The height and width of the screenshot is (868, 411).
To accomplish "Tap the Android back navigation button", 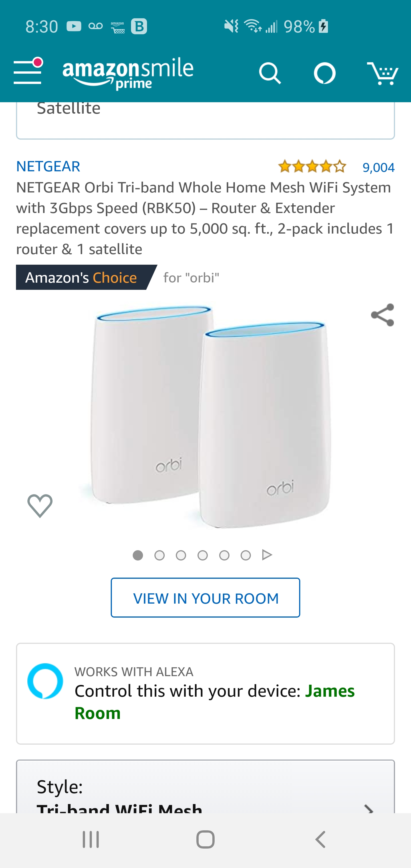I will pyautogui.click(x=320, y=839).
